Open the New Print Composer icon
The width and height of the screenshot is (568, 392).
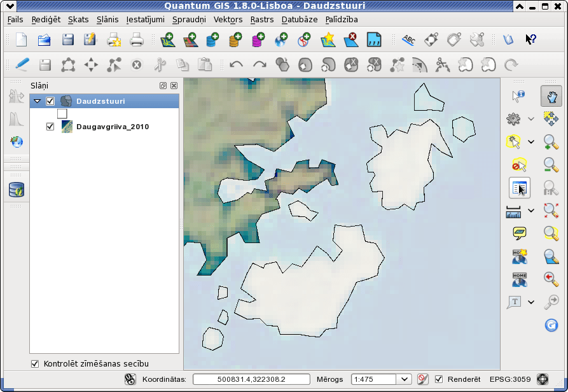[114, 40]
